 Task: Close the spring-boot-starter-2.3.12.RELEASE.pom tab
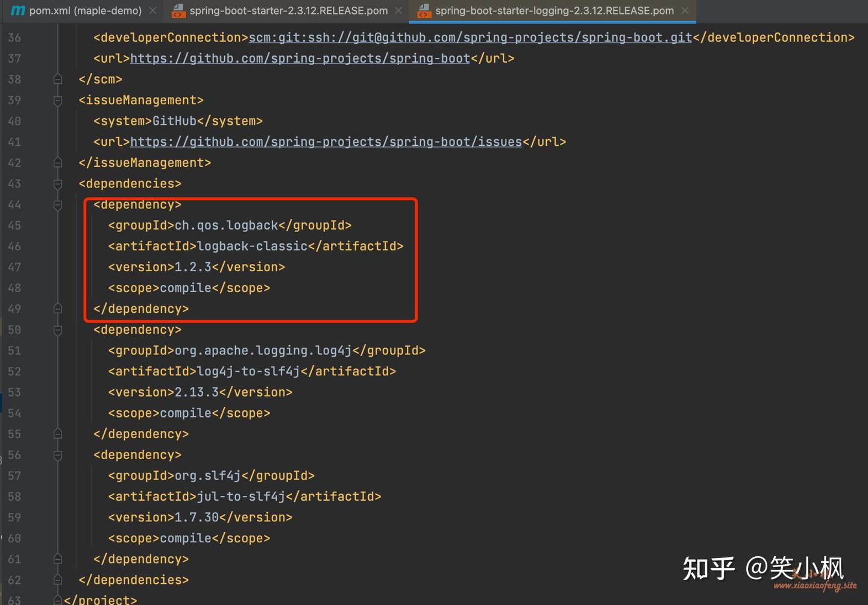coord(397,10)
